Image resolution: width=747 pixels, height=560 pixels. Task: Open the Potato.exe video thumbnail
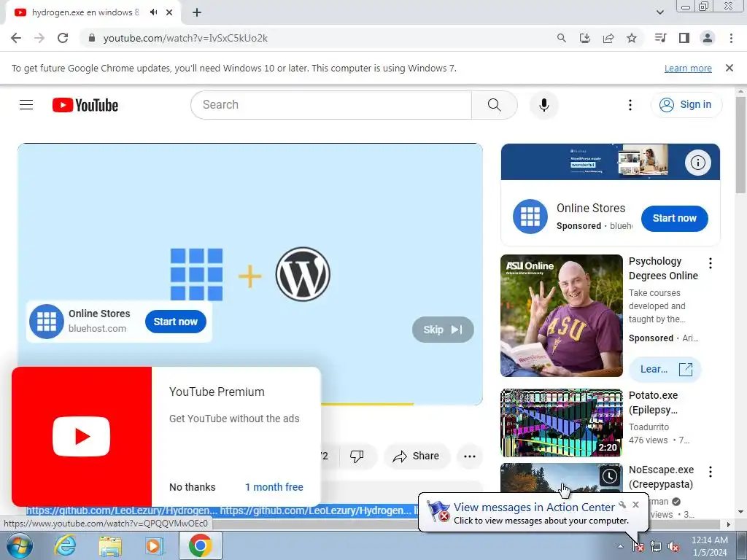tap(561, 423)
